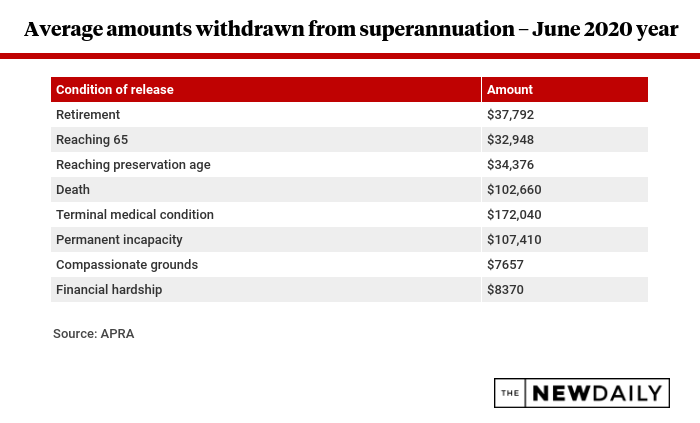Click the Reaching 65 row label

[92, 140]
